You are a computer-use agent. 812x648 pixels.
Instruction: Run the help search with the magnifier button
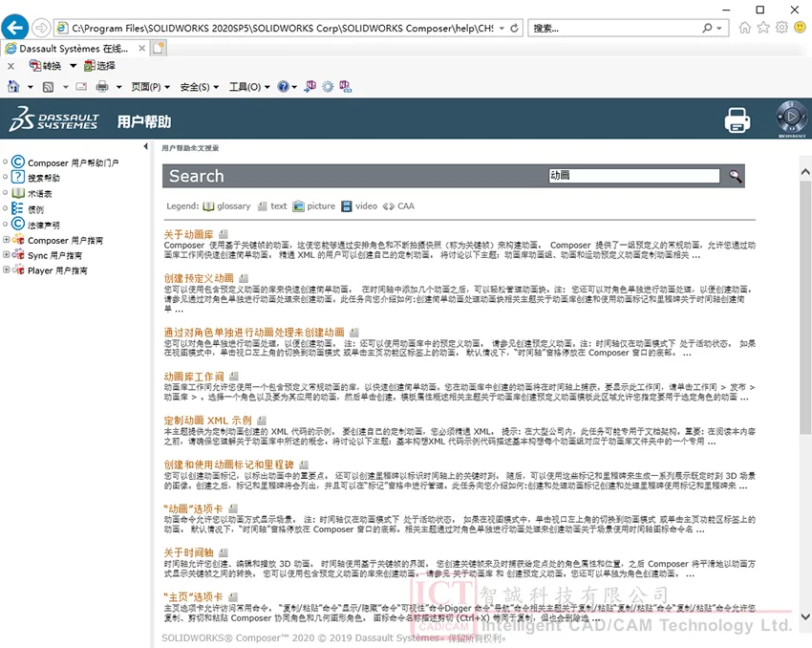(736, 176)
